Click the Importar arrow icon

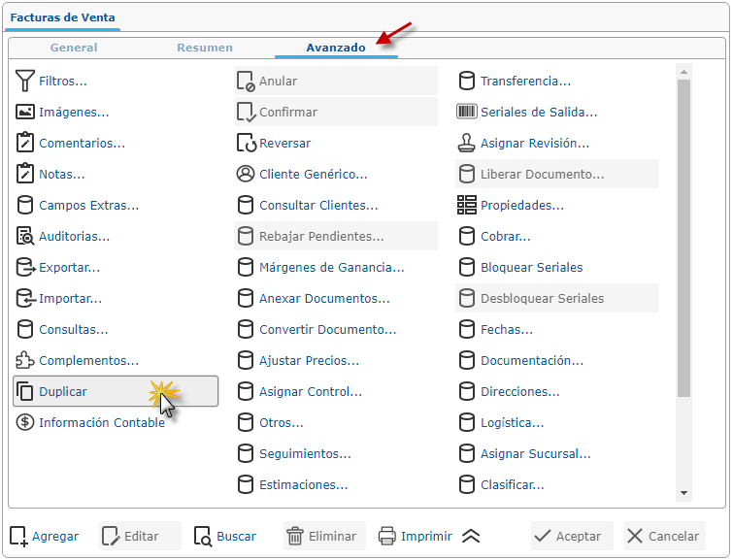click(25, 298)
